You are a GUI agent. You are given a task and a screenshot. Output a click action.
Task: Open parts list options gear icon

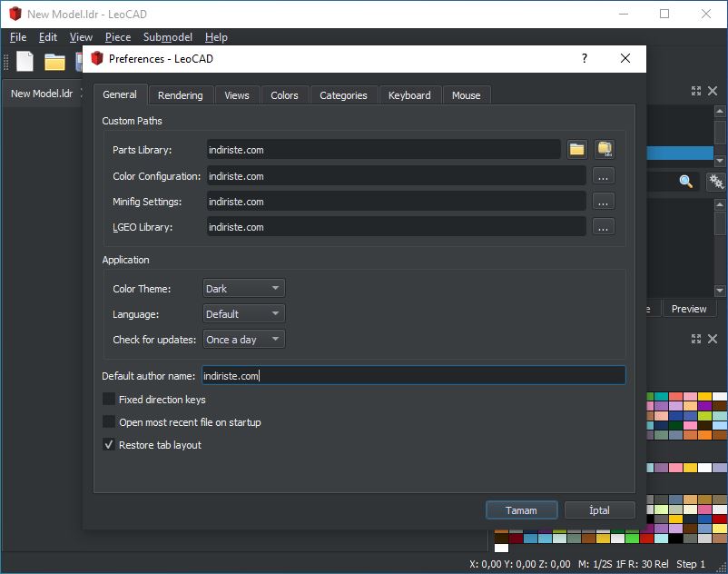click(x=716, y=181)
